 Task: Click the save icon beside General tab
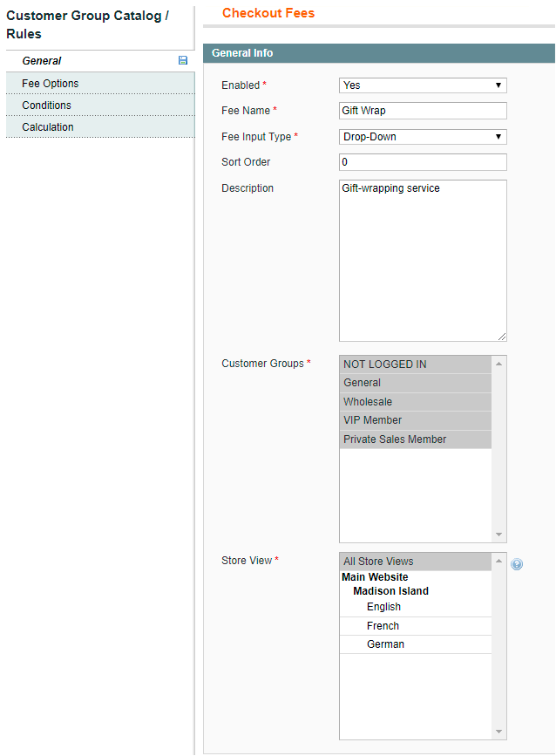pyautogui.click(x=183, y=61)
